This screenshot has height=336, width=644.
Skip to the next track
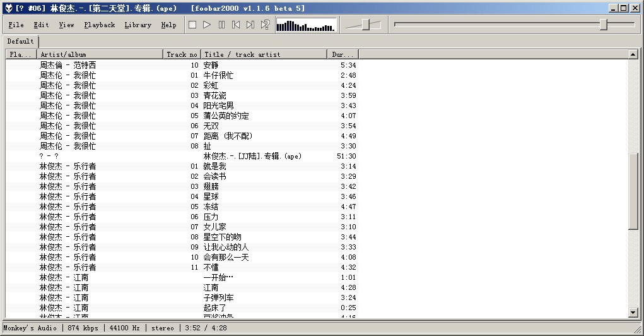pyautogui.click(x=250, y=25)
